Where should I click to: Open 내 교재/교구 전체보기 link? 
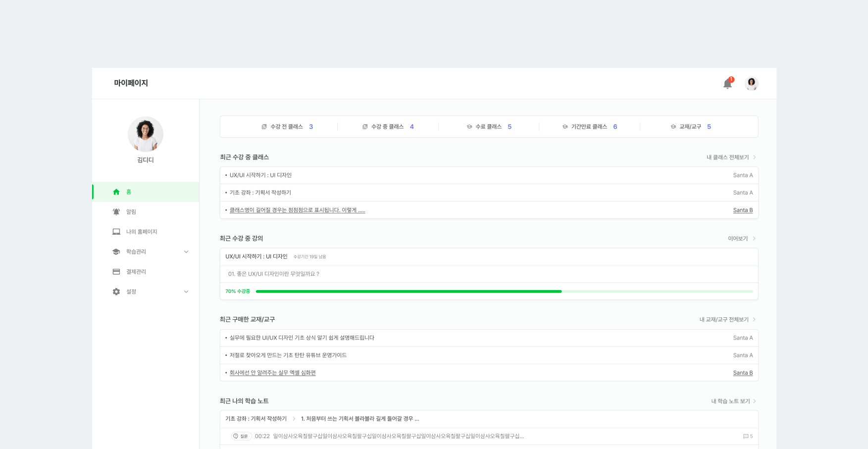tap(727, 320)
